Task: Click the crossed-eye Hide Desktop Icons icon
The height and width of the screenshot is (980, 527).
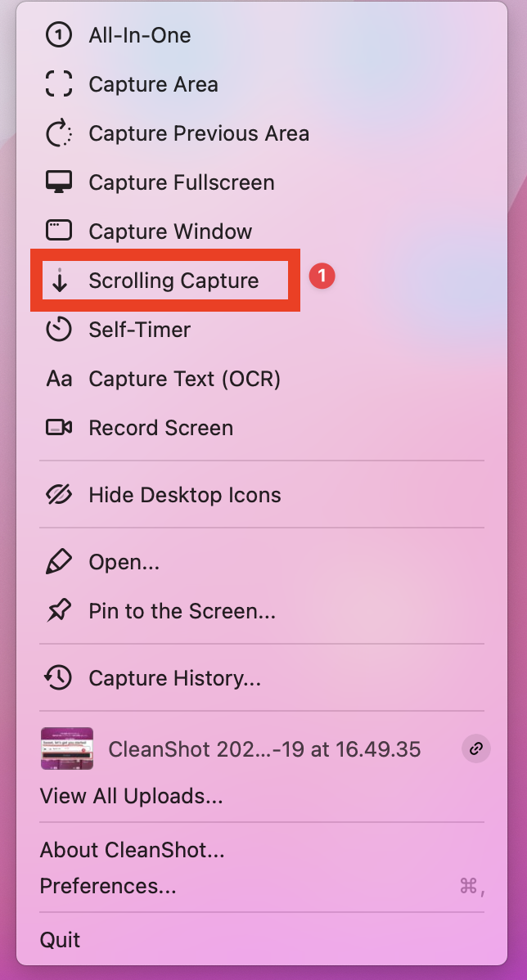Action: point(59,495)
